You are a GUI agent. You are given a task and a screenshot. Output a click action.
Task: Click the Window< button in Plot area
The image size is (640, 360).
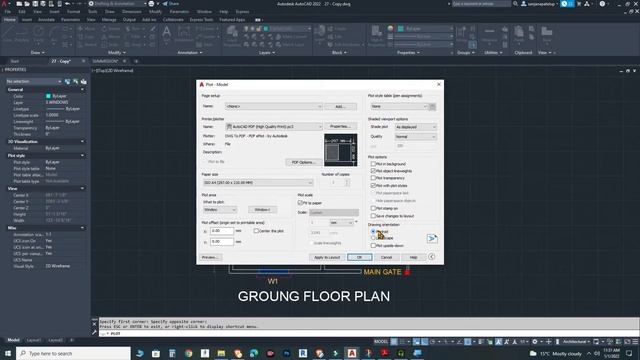(262, 209)
